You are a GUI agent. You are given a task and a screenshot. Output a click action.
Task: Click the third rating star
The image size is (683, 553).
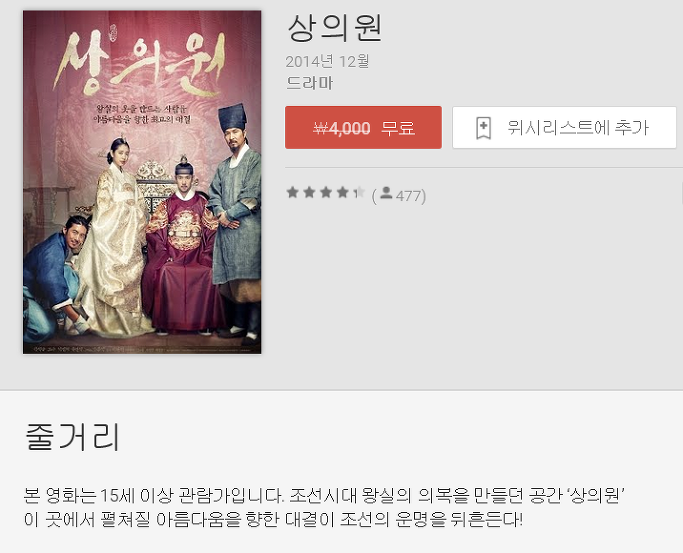pyautogui.click(x=326, y=192)
